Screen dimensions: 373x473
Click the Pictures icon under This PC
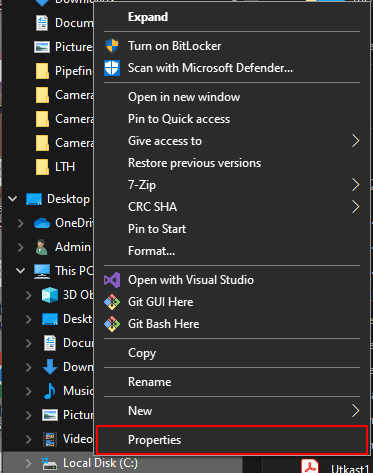click(50, 415)
